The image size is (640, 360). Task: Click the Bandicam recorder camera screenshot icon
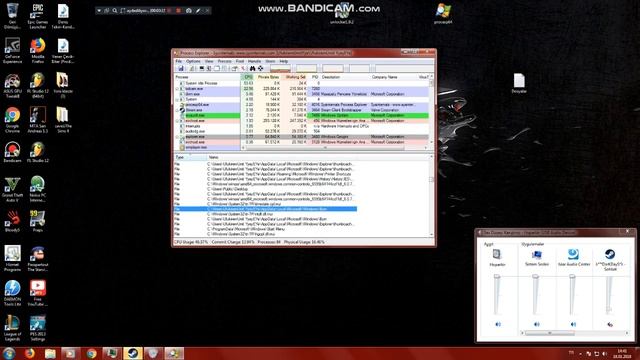(189, 11)
